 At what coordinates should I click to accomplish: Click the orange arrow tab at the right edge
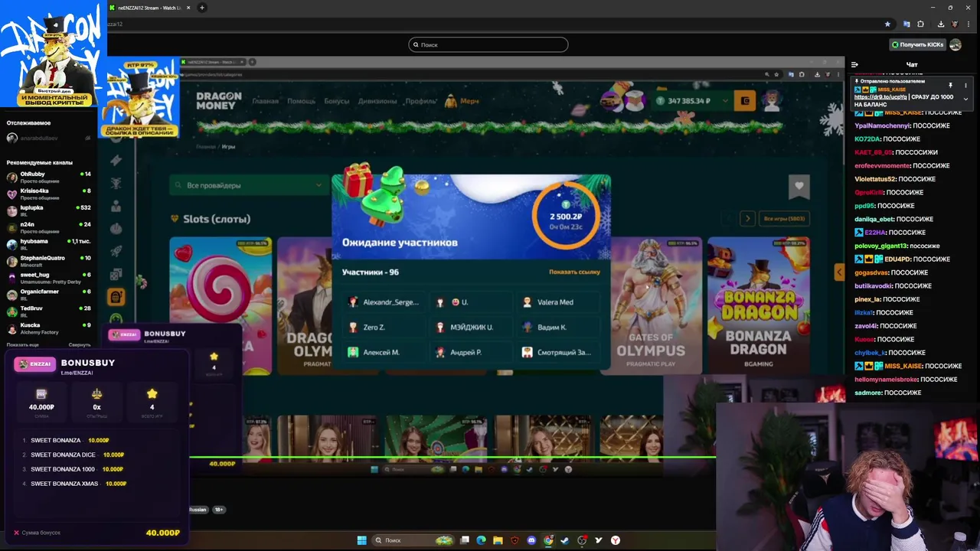pyautogui.click(x=838, y=272)
